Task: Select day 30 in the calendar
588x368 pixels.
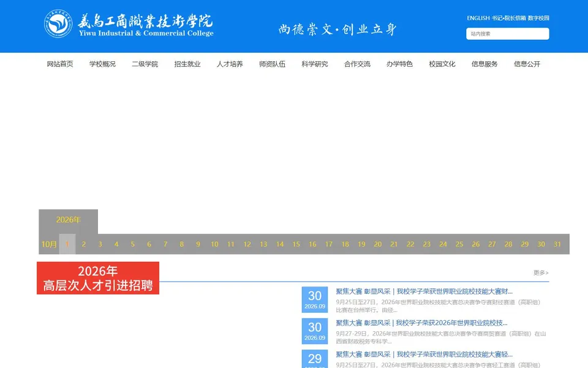Action: tap(541, 244)
